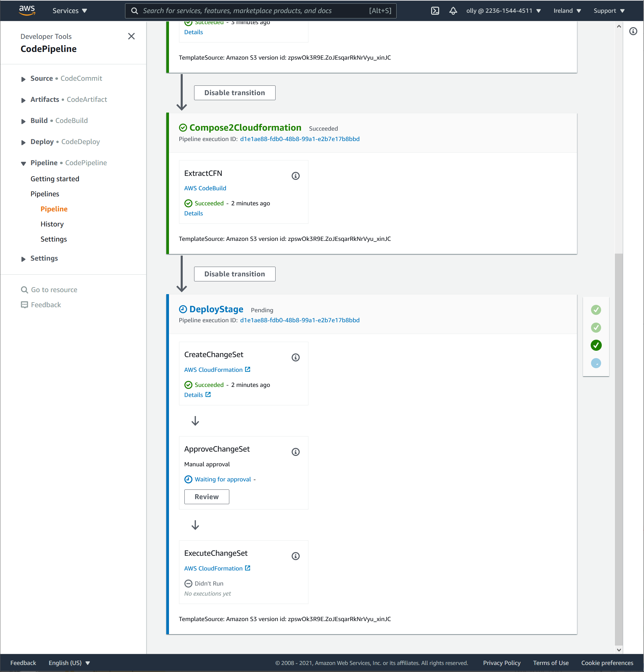Screen dimensions: 644x672
Task: Show info for CreateChangeSet action
Action: tap(295, 357)
